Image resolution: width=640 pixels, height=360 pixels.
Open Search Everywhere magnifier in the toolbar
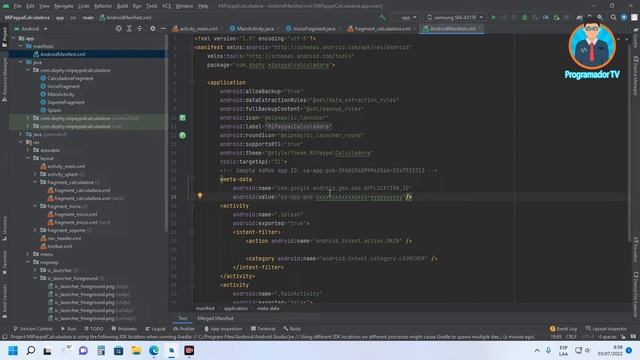[x=613, y=18]
